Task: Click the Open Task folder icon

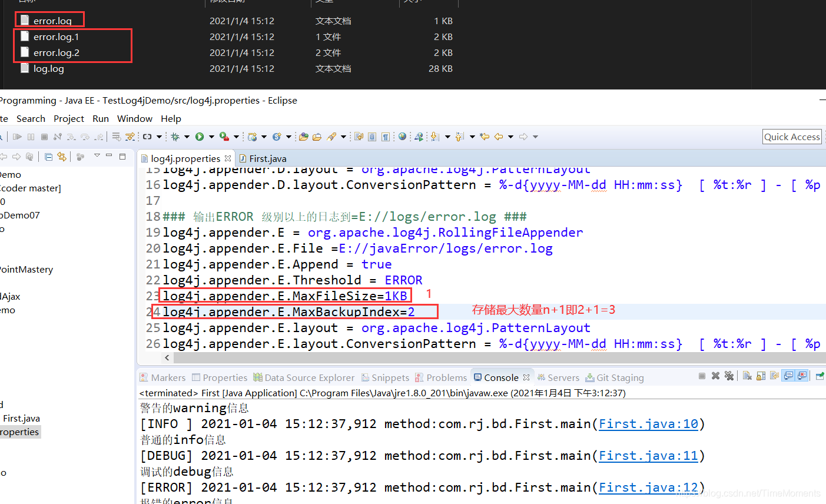Action: [317, 137]
